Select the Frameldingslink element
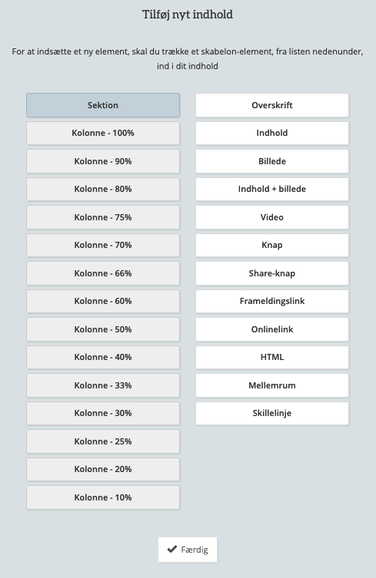The width and height of the screenshot is (376, 578). pyautogui.click(x=272, y=301)
